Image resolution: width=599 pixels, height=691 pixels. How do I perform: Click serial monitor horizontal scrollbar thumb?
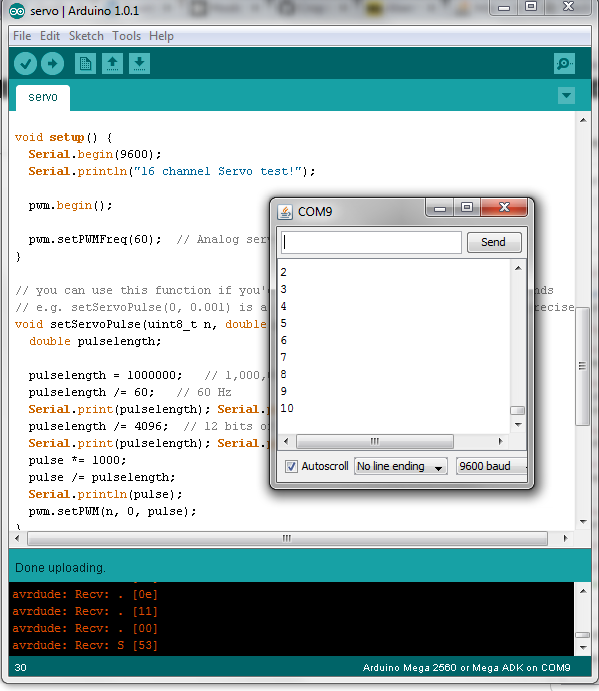pyautogui.click(x=375, y=441)
